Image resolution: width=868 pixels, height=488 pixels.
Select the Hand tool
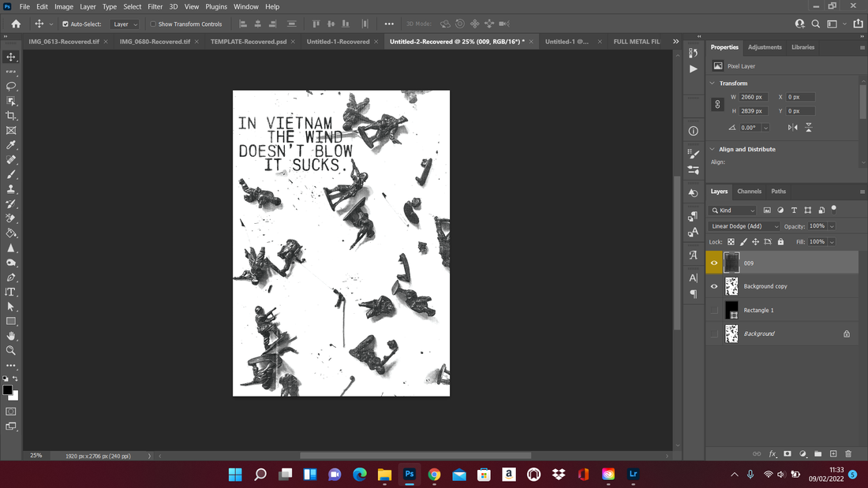(x=10, y=336)
